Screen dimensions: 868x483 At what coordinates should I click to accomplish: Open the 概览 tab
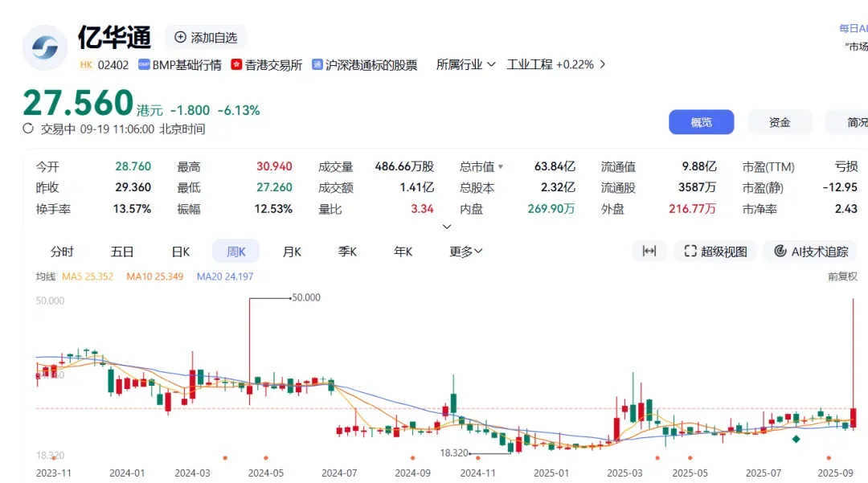[702, 122]
